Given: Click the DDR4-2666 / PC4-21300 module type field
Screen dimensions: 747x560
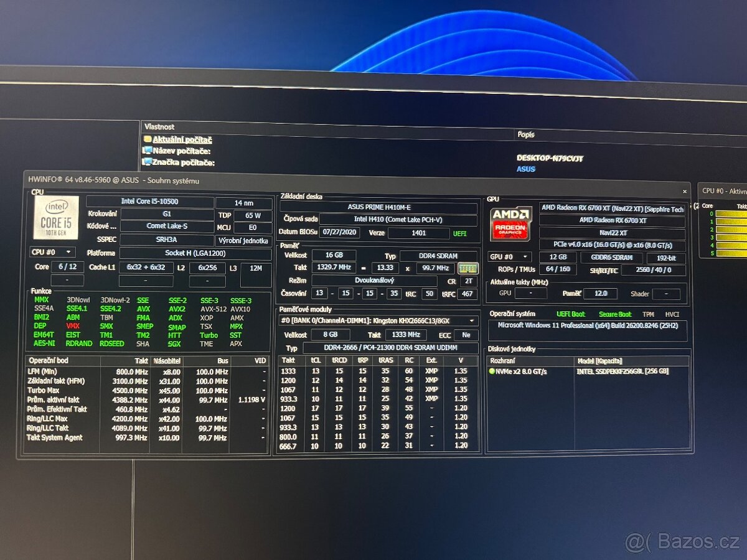Looking at the screenshot, I should pos(390,348).
